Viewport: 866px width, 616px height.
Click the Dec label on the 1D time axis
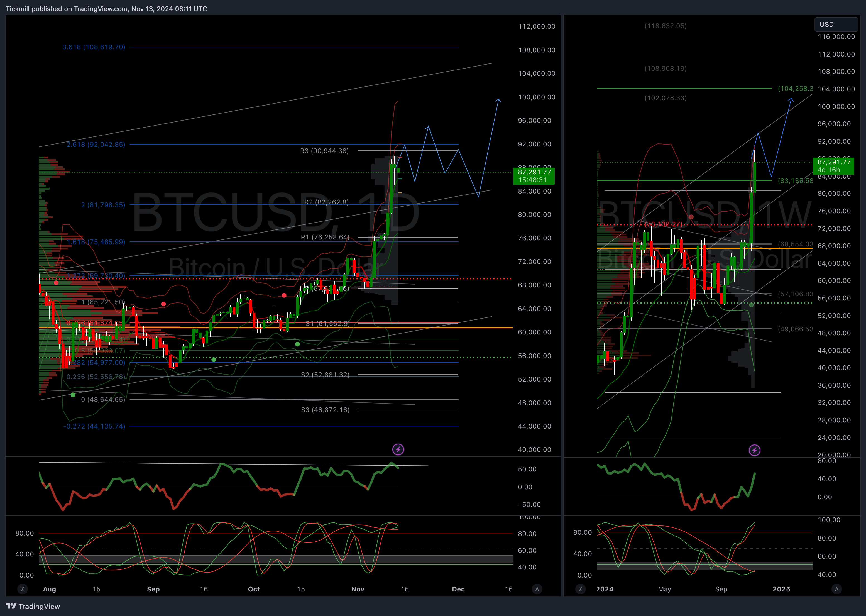coord(458,589)
